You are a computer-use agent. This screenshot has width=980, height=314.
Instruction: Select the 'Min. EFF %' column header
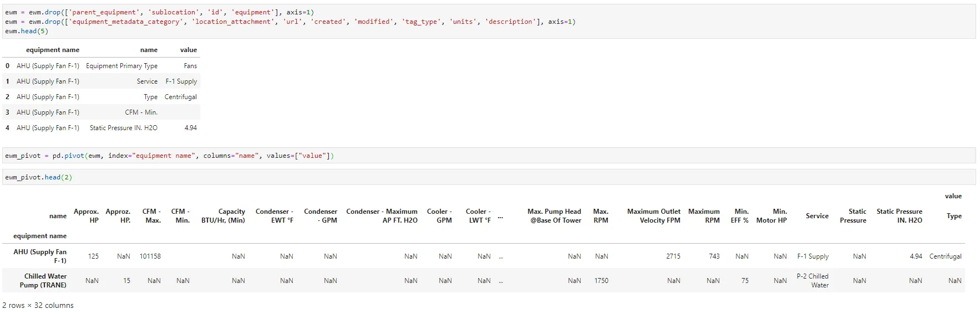740,216
